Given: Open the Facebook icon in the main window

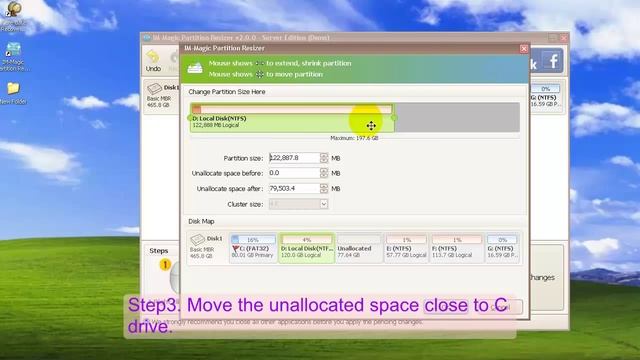Looking at the screenshot, I should coord(553,61).
